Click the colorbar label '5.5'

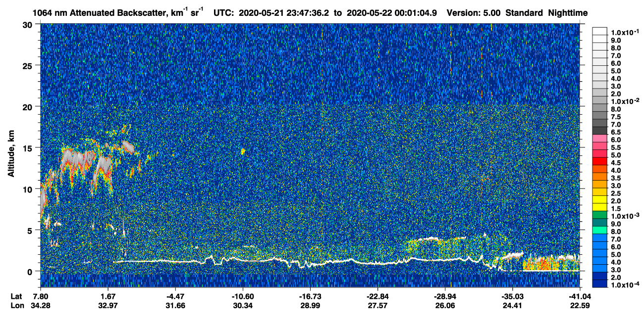tap(616, 148)
